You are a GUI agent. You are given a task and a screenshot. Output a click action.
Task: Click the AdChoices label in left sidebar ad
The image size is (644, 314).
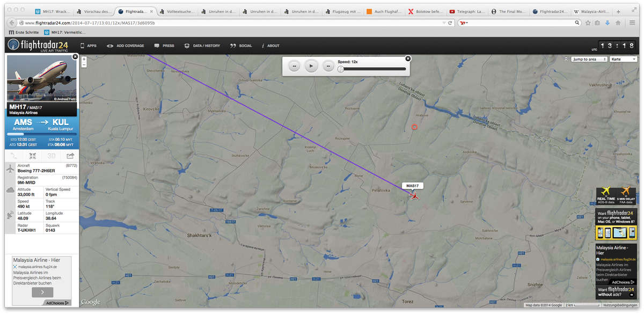click(58, 303)
